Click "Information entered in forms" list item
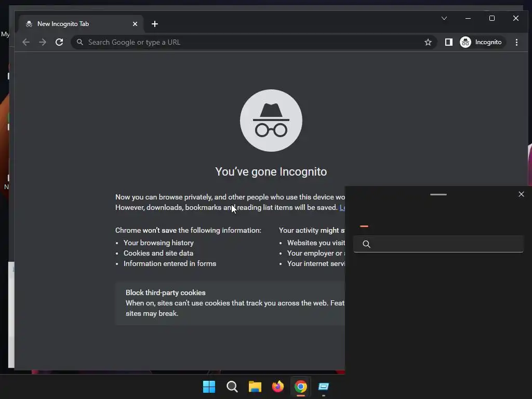Viewport: 532px width, 399px height. 170,263
